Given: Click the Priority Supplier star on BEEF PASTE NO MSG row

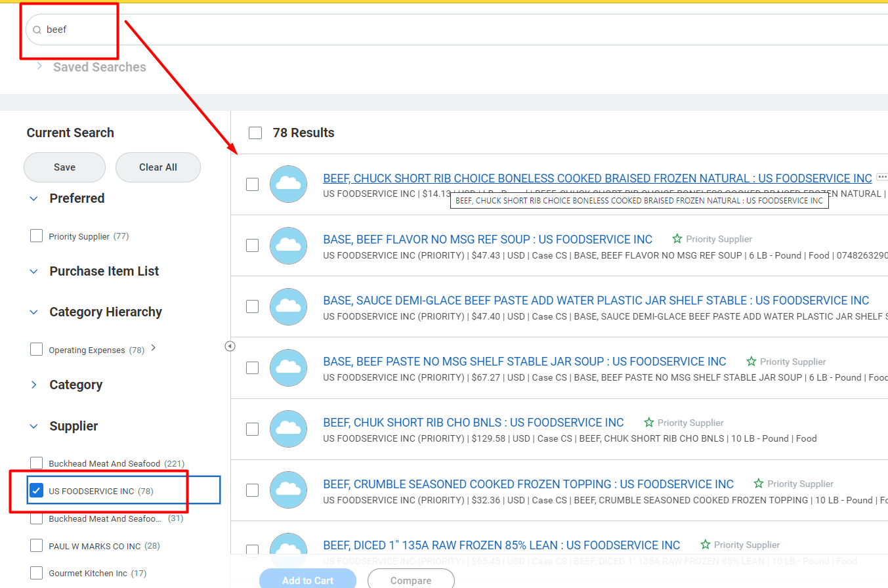Looking at the screenshot, I should (751, 362).
